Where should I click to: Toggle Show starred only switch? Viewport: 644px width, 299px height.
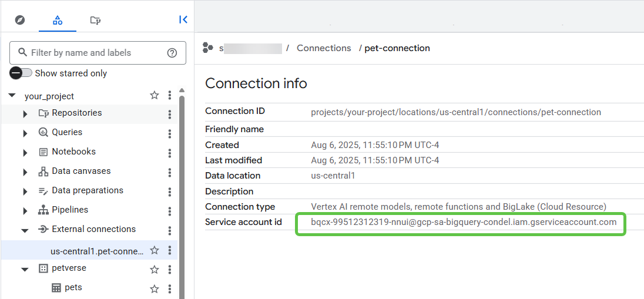click(x=21, y=73)
